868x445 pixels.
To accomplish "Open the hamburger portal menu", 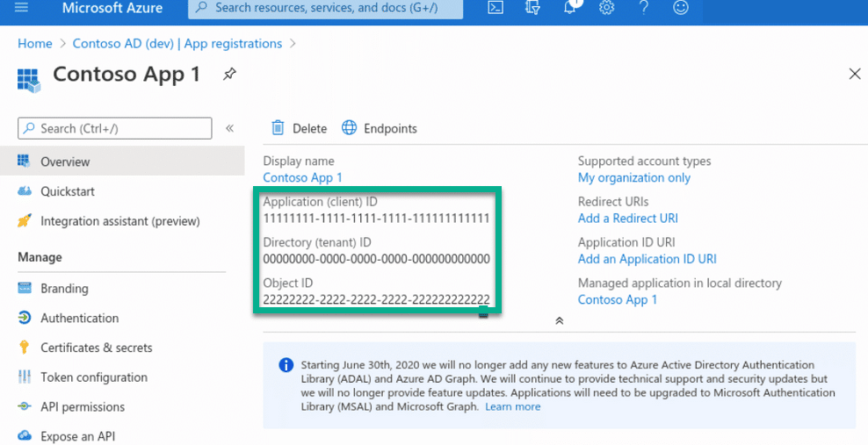I will point(21,7).
